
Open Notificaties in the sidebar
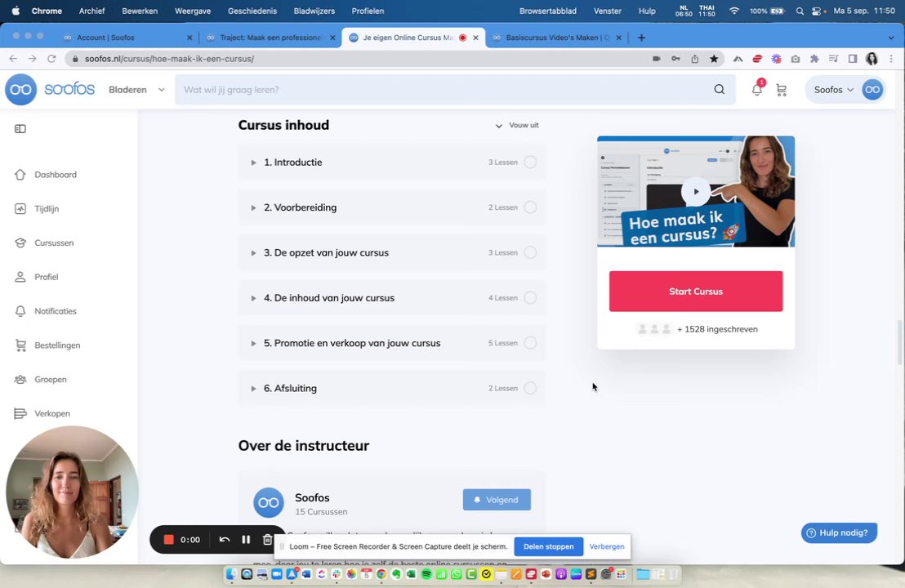point(55,311)
